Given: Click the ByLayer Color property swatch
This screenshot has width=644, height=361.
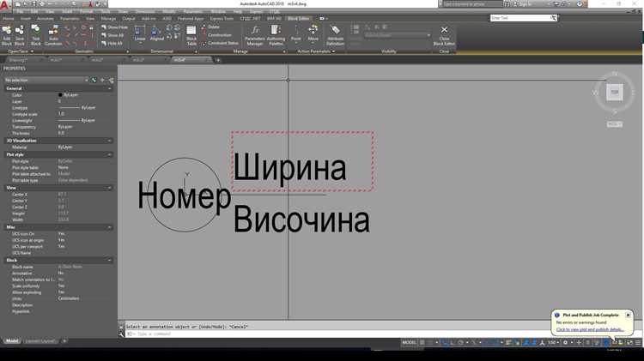Looking at the screenshot, I should 60,95.
